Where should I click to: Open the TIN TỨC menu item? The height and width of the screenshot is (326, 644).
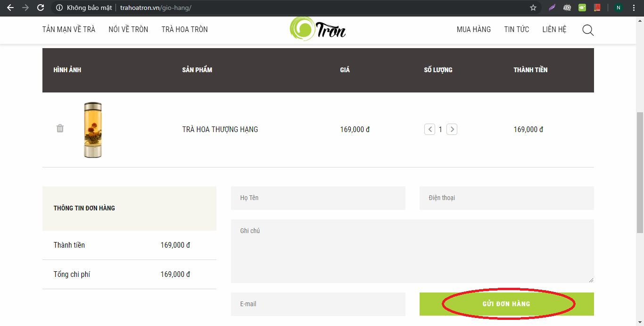tap(516, 29)
